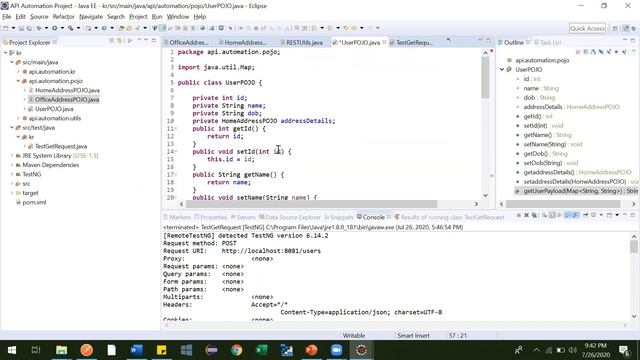Screen dimensions: 640x360
Task: Toggle Hide Fields in Outline toolbar
Action: click(x=601, y=52)
